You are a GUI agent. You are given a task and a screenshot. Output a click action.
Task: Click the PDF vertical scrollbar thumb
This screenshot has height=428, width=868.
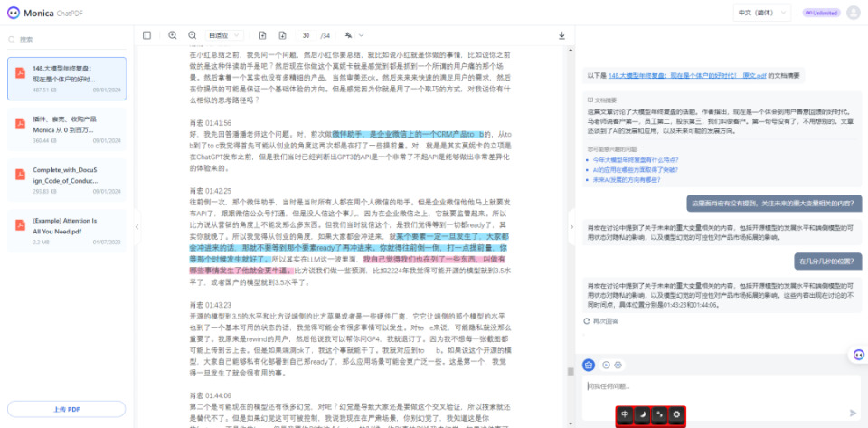click(x=571, y=371)
